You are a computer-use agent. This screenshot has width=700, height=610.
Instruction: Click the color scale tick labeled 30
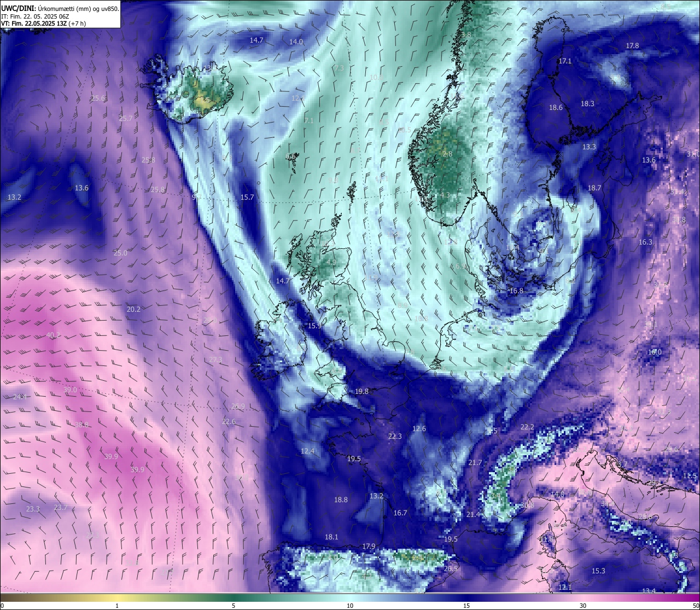click(x=583, y=606)
